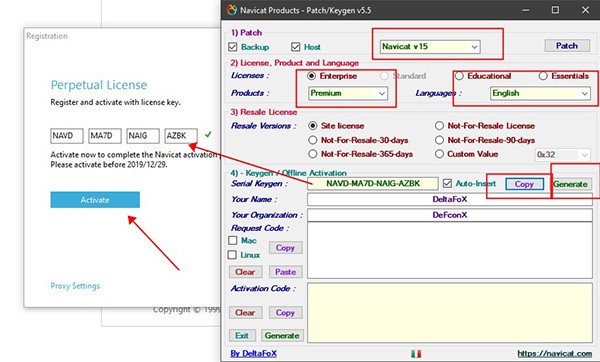Image resolution: width=600 pixels, height=362 pixels.
Task: Toggle the Host checkbox
Action: coord(295,47)
